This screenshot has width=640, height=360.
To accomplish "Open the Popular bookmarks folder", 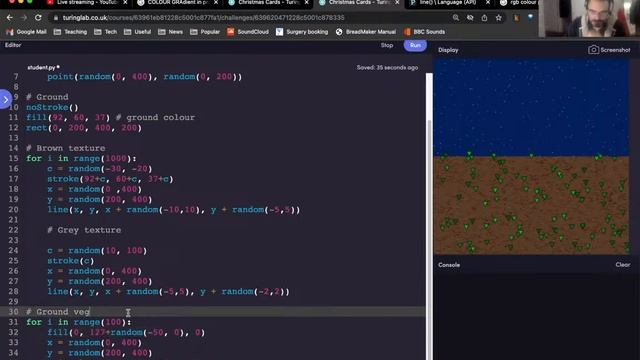I will click(205, 32).
